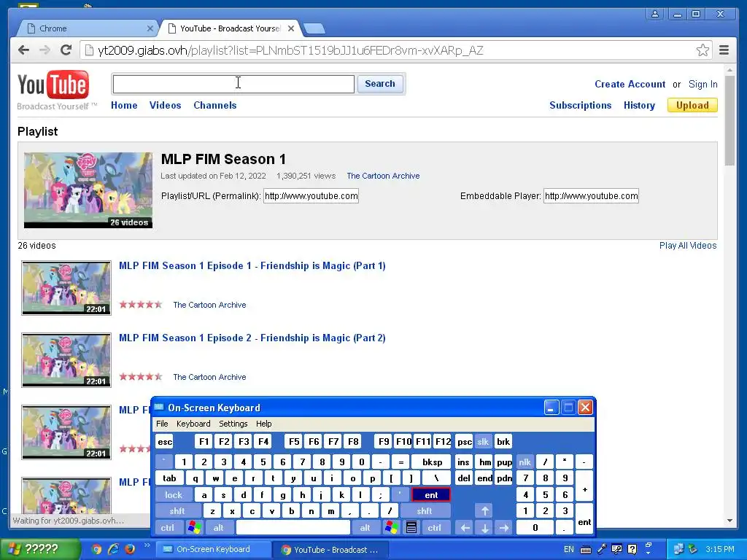The image size is (747, 560).
Task: Toggle the left shft key
Action: coord(177,511)
